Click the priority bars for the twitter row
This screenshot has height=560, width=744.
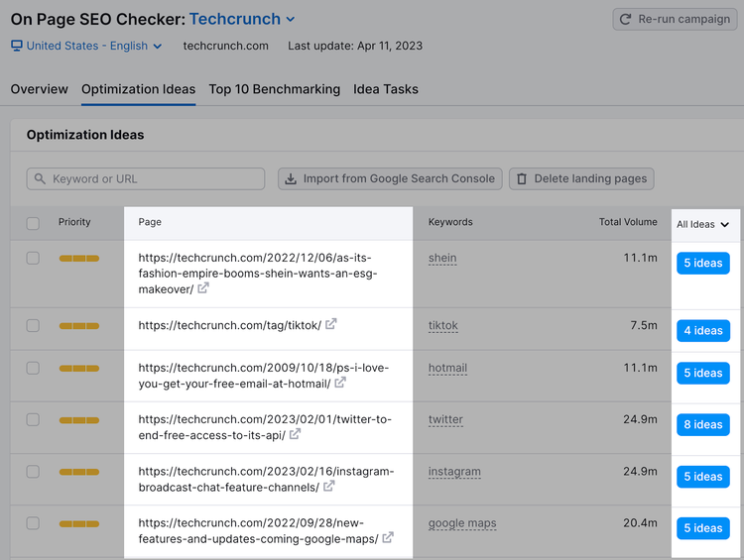(79, 420)
